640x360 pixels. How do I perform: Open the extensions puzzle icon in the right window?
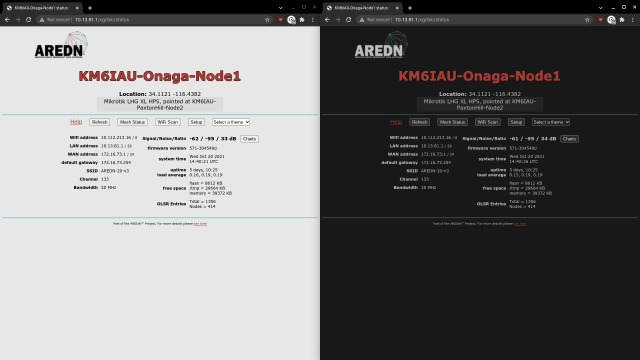(x=622, y=20)
